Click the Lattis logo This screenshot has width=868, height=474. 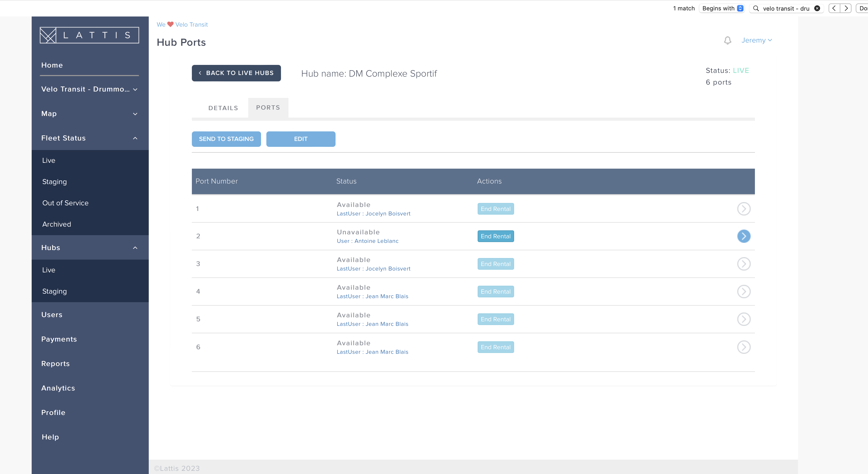tap(89, 35)
